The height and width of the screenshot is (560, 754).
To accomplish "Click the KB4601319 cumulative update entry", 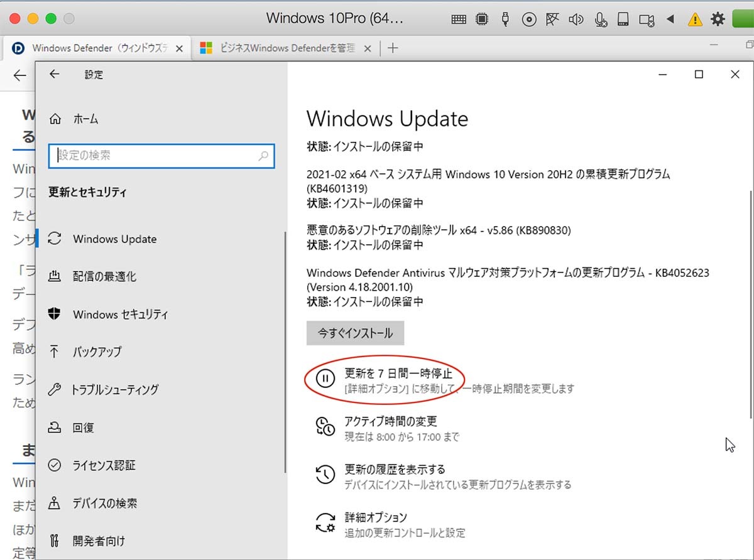I will 488,188.
